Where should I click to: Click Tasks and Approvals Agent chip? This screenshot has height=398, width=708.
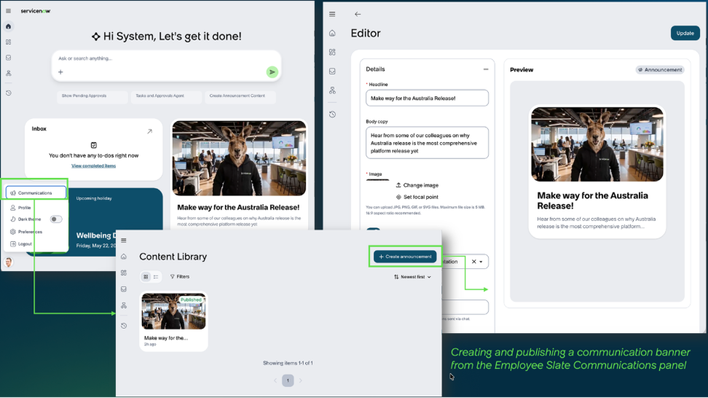click(x=166, y=96)
